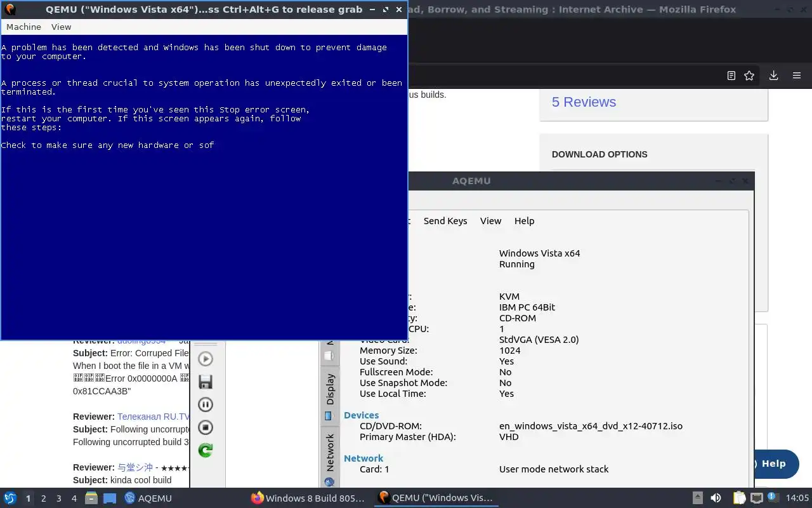
Task: Open the Firefox downloads panel
Action: point(773,76)
